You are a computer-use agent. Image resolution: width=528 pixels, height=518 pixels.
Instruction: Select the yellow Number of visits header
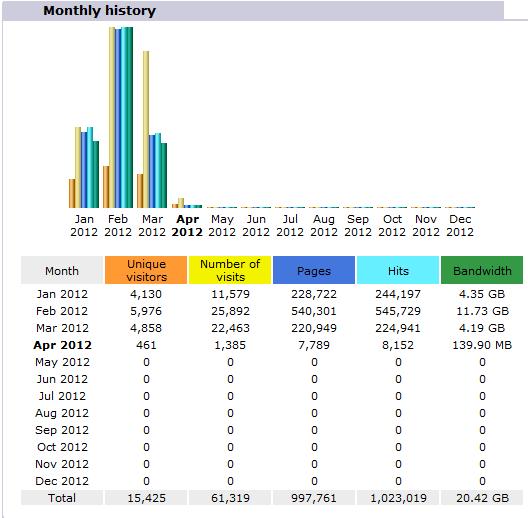[230, 270]
